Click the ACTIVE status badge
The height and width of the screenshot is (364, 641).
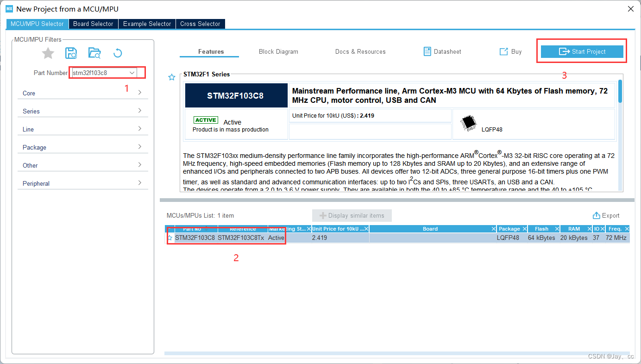[206, 120]
